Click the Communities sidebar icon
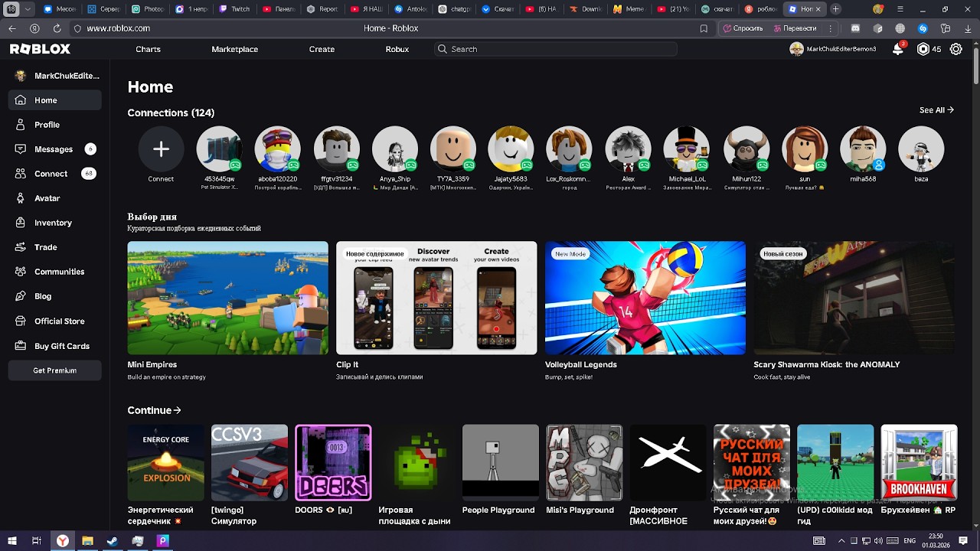The image size is (980, 551). pos(21,272)
